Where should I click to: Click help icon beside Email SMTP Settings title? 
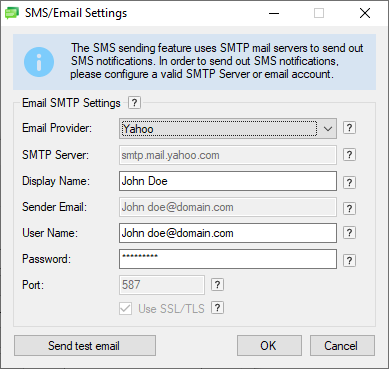coord(134,103)
